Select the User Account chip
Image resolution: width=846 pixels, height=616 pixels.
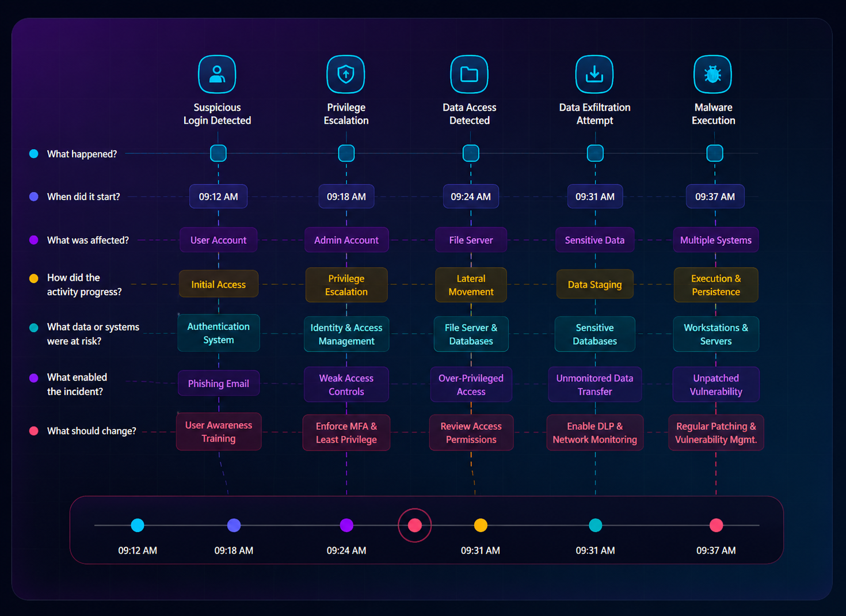218,240
